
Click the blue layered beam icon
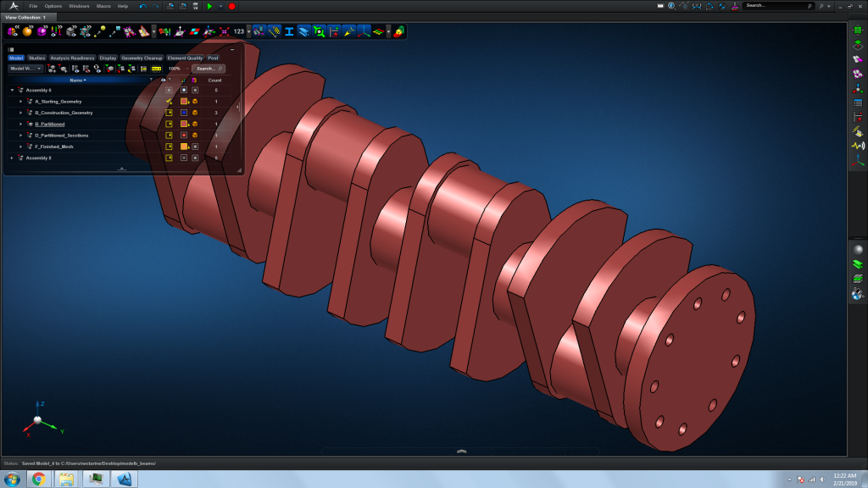pos(304,31)
